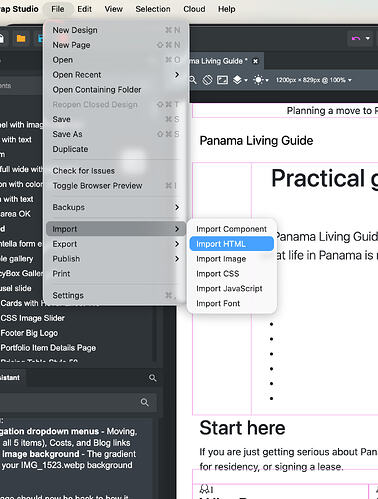The width and height of the screenshot is (378, 499).
Task: Click Open Containing Folder
Action: [116, 90]
